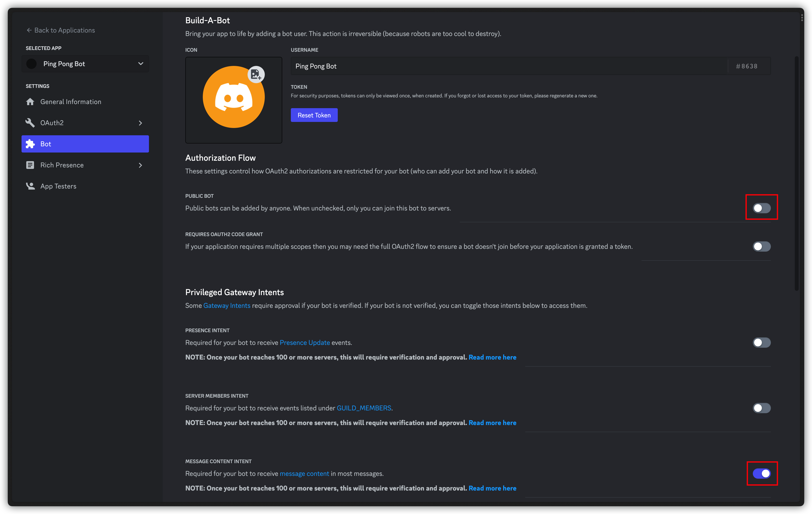
Task: Click the Username input field
Action: pos(405,66)
